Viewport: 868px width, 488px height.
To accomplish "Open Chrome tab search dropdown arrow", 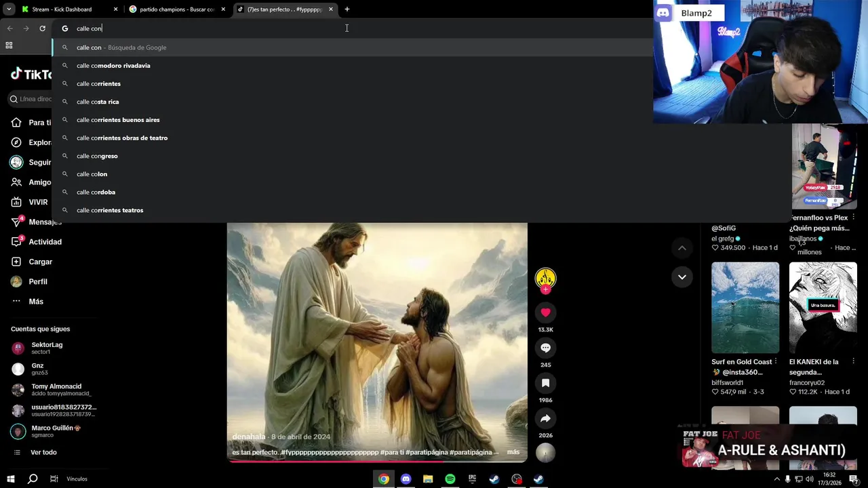I will [9, 9].
